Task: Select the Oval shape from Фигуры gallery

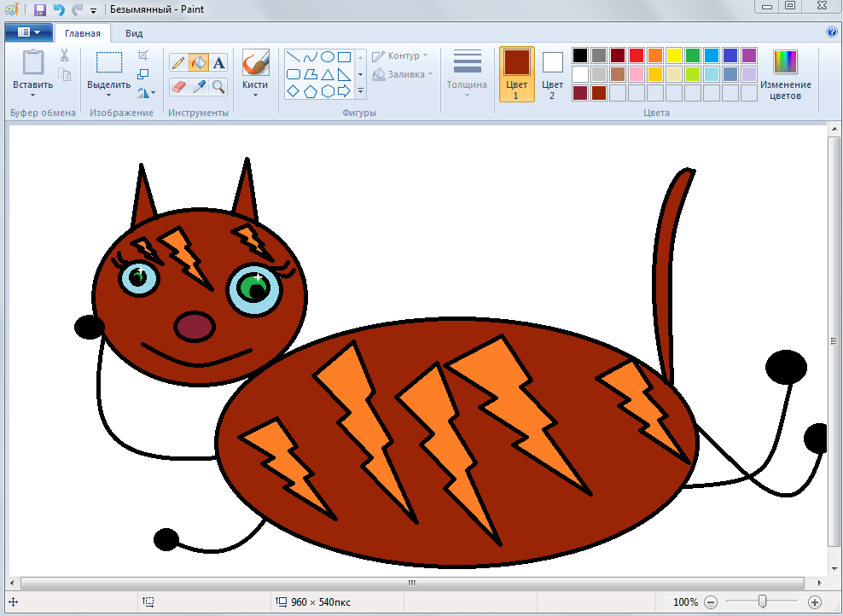Action: 327,57
